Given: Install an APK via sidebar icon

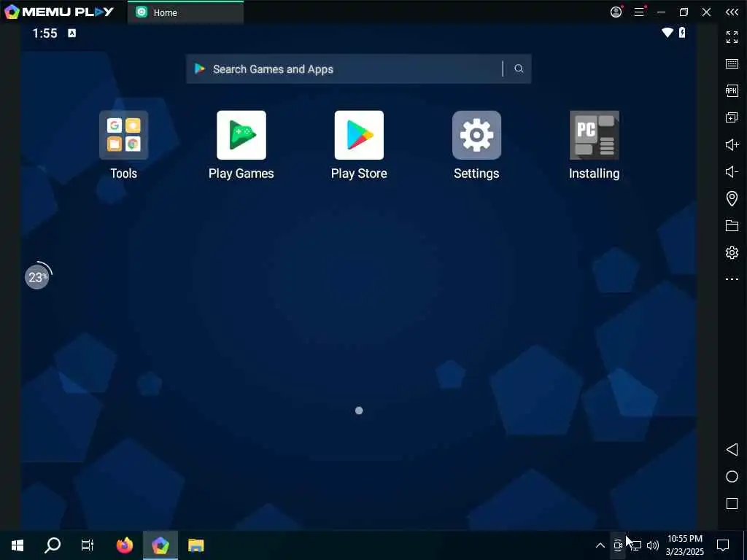Looking at the screenshot, I should (732, 90).
